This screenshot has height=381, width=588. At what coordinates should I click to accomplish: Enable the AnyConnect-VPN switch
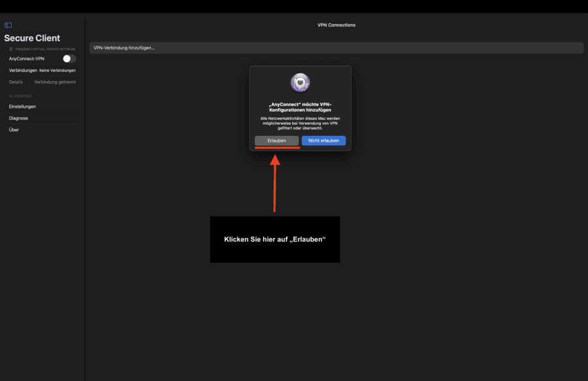pos(69,59)
